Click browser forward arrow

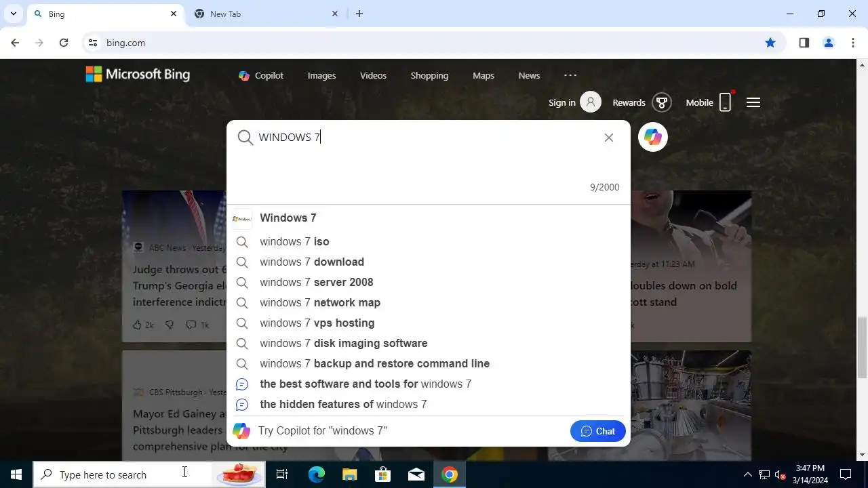[x=39, y=43]
